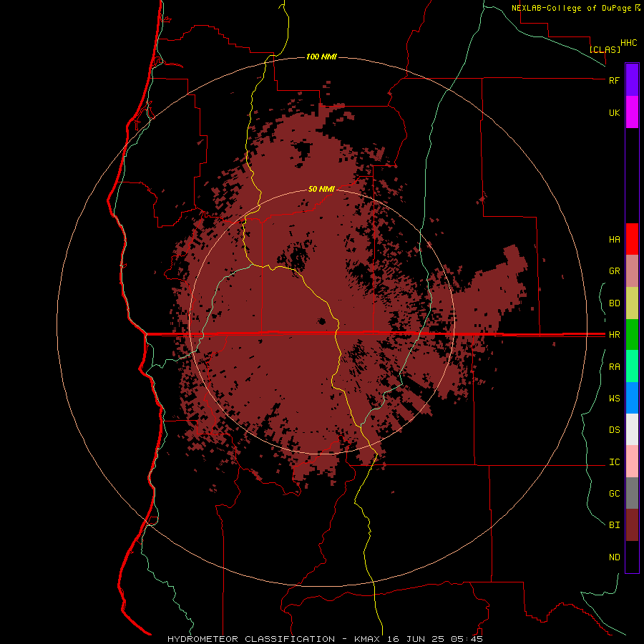
Task: Click the GC legend label
Action: click(x=614, y=494)
